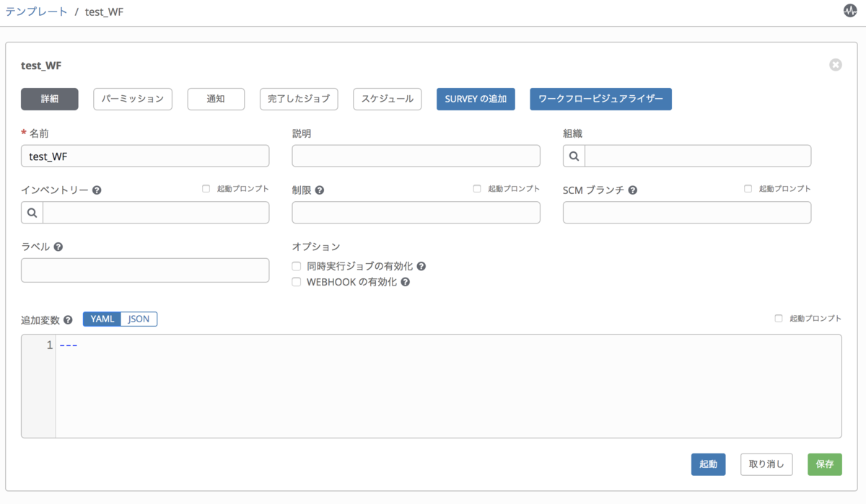Click the test_WF panel heading
The height and width of the screenshot is (504, 866).
tap(41, 66)
